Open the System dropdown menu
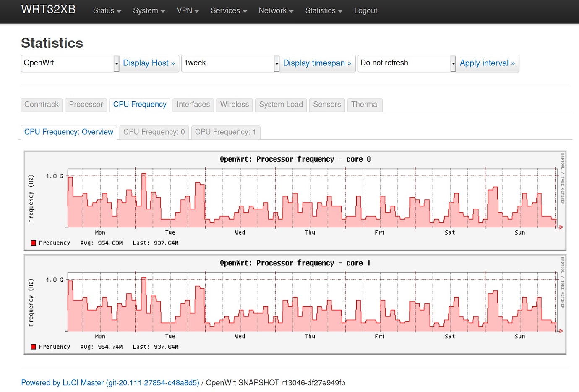The image size is (579, 392). 149,11
